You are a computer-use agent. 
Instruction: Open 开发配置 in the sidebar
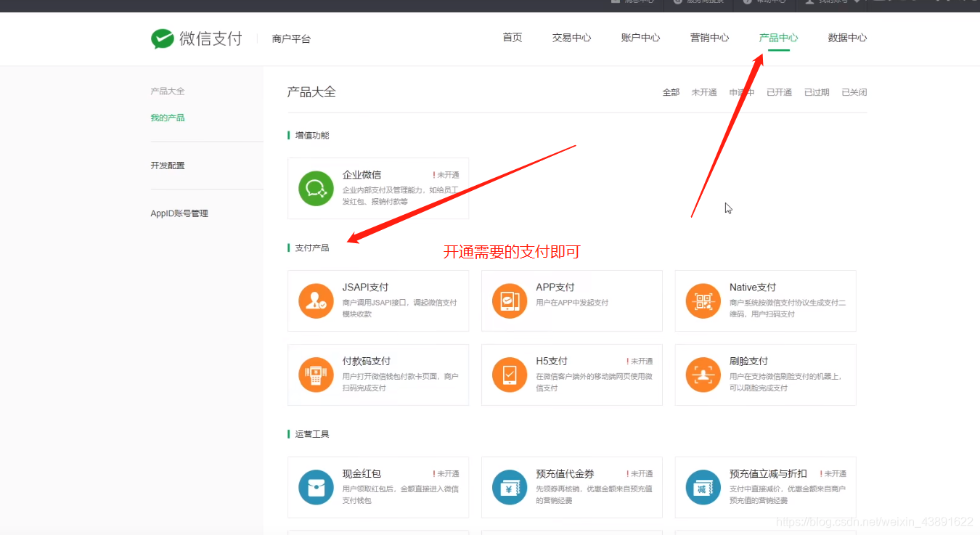coord(168,166)
